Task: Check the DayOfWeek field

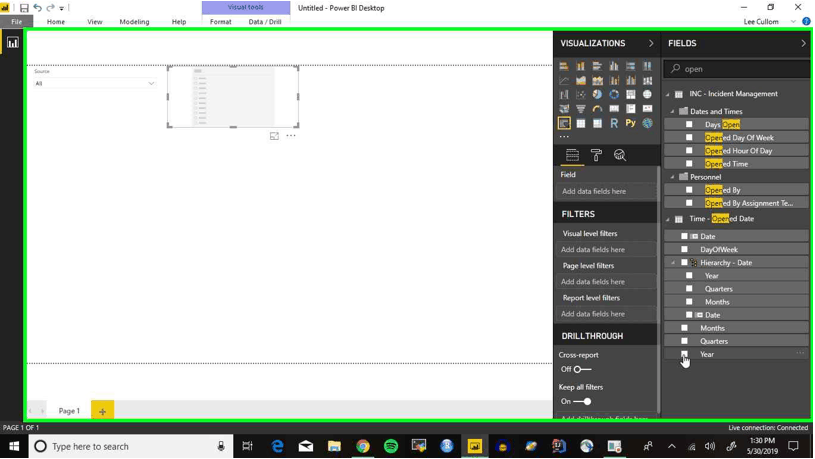Action: tap(685, 249)
